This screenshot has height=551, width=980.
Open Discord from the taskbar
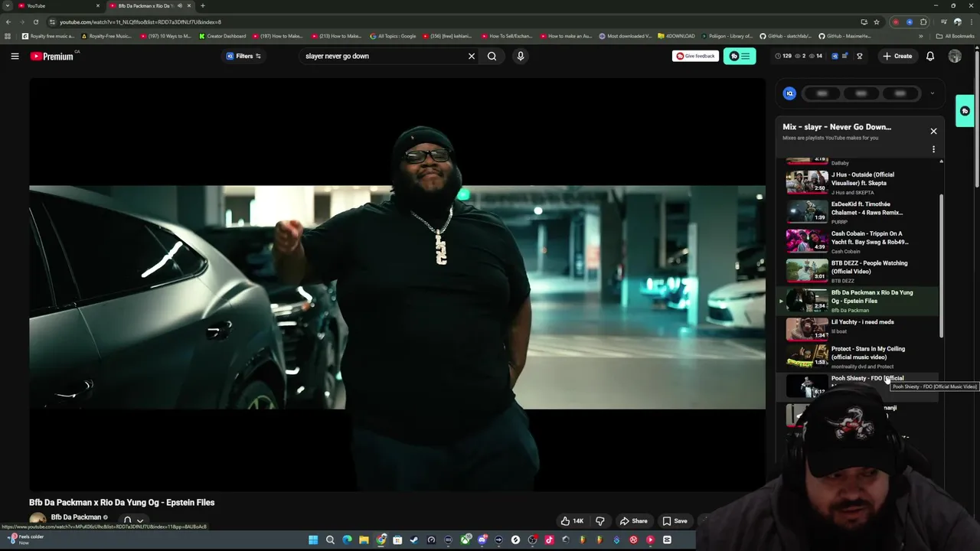pyautogui.click(x=482, y=540)
